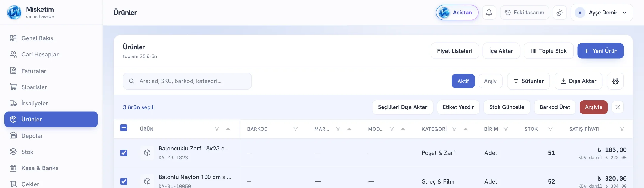
Task: Filter the SATIŞ FİYATI column
Action: (x=622, y=129)
